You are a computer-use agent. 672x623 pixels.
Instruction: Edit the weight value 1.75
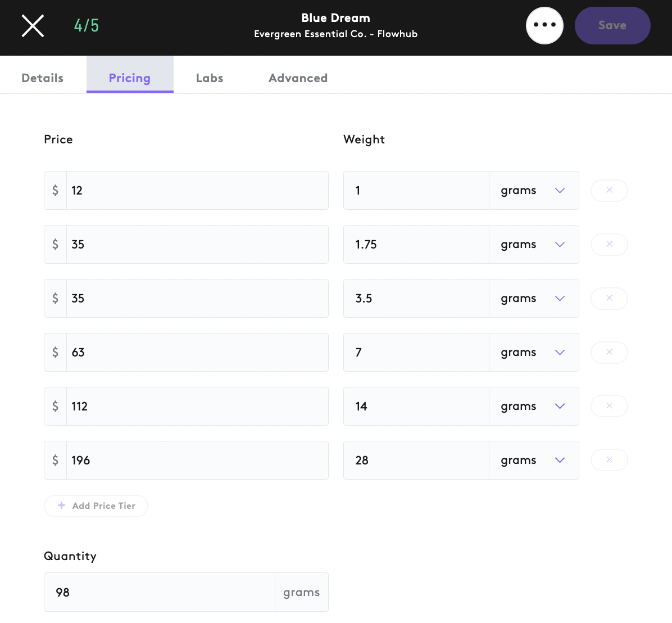[x=416, y=245]
